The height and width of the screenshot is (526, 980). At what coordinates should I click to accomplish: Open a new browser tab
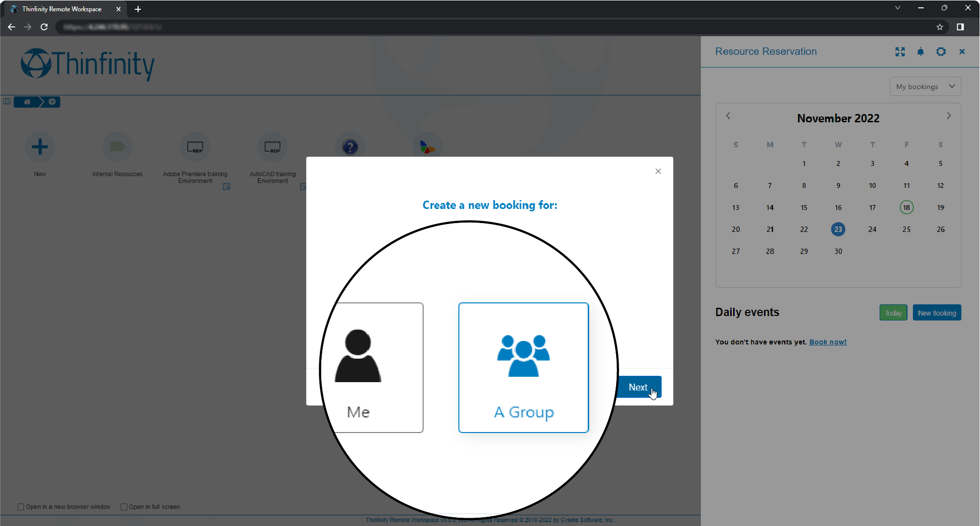point(138,9)
